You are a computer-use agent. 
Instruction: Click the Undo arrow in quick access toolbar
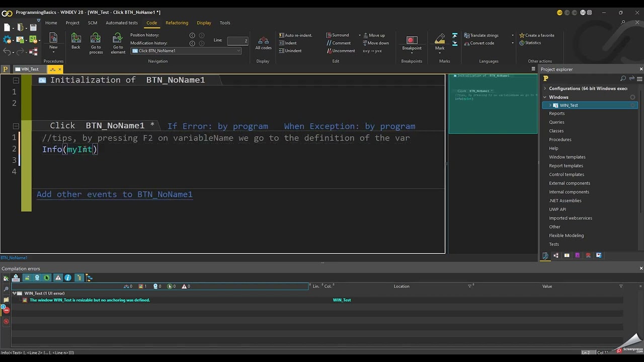pos(7,51)
